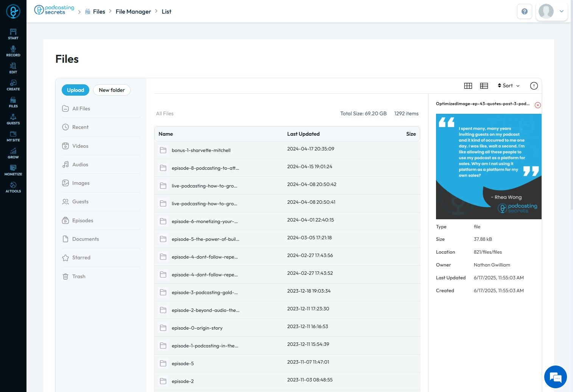
Task: Open the episode-0-origin-story folder
Action: (287, 328)
